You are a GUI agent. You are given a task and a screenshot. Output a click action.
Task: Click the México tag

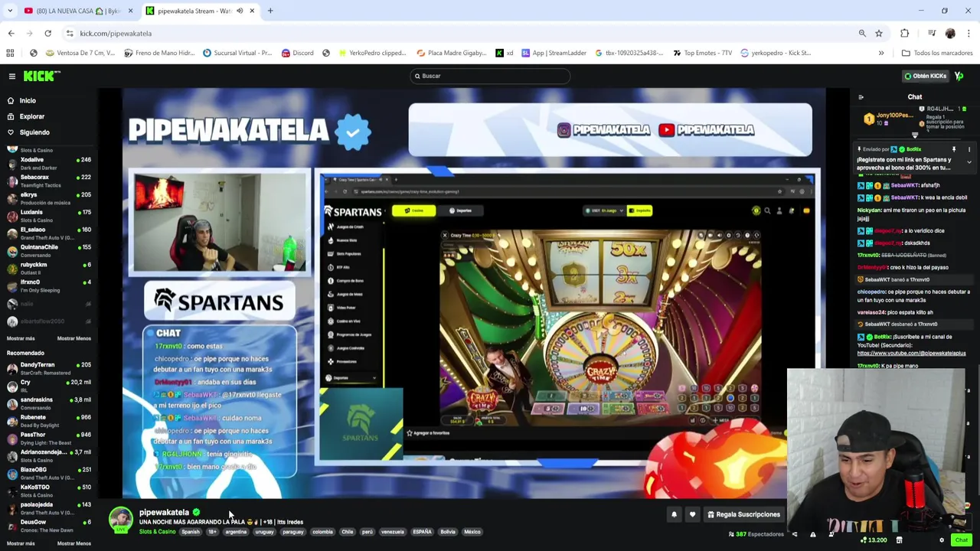coord(472,532)
